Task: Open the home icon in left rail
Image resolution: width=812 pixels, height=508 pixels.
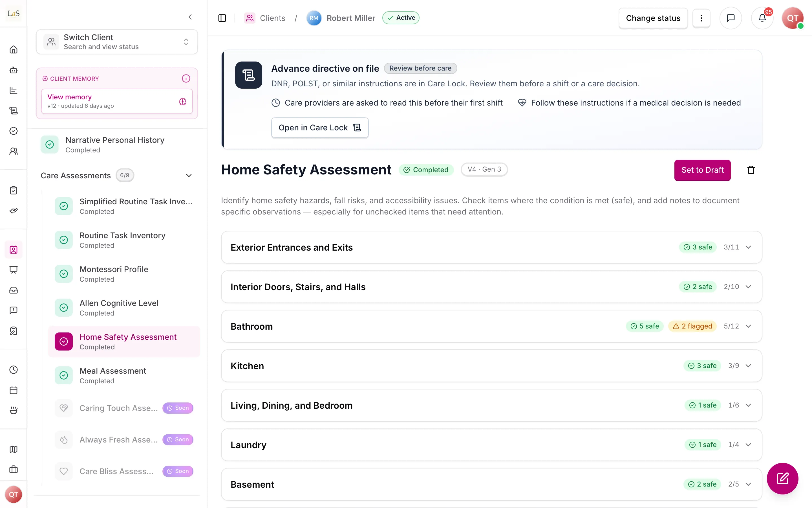Action: click(14, 50)
